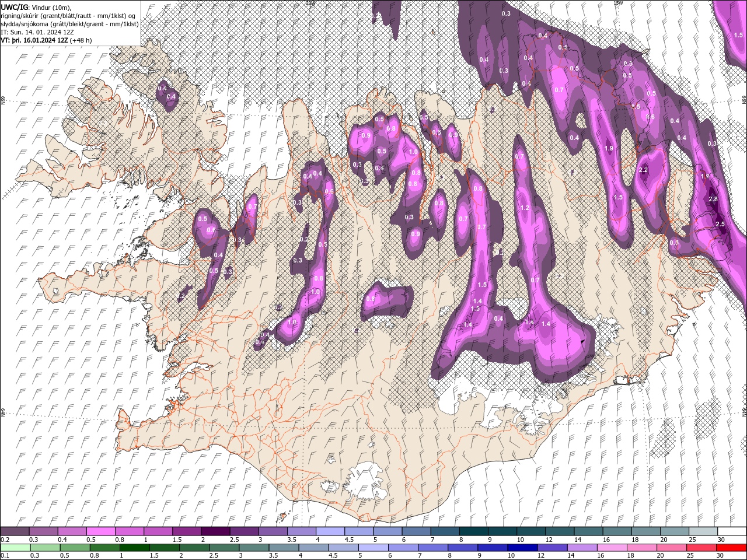
Task: Click the 2.2 snowfall value on the map
Action: coord(644,170)
